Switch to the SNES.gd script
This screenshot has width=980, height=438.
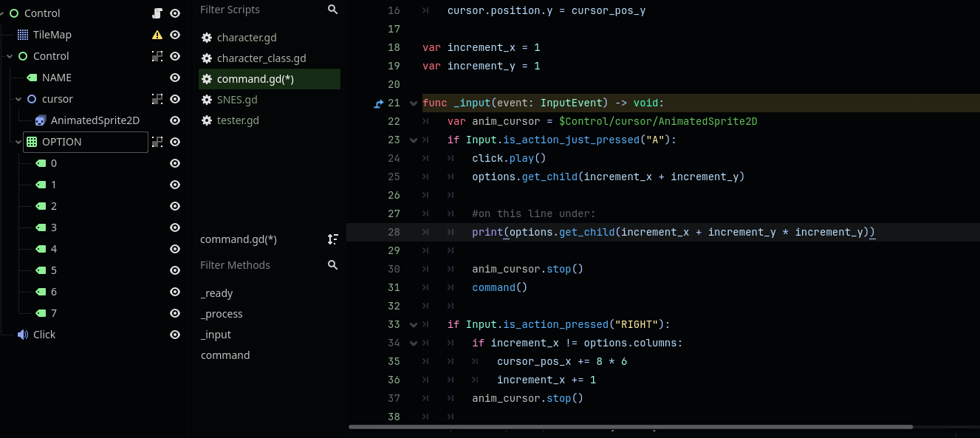(x=237, y=100)
